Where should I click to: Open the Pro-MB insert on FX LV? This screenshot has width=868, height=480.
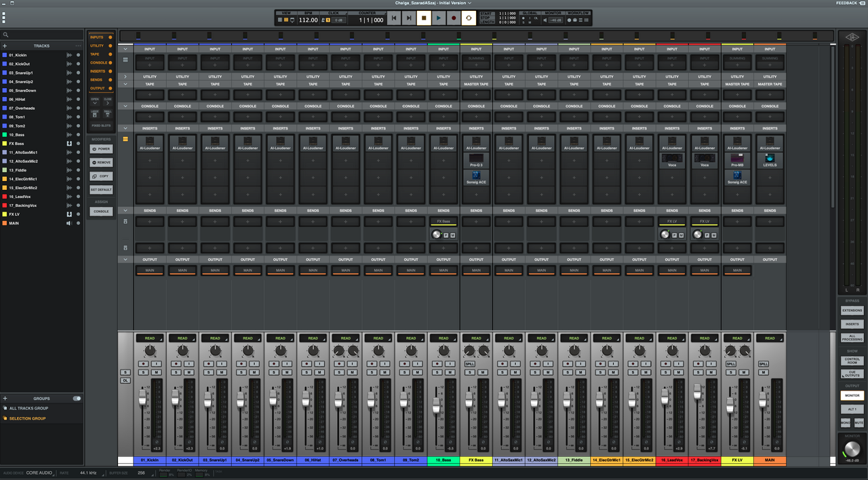(737, 161)
